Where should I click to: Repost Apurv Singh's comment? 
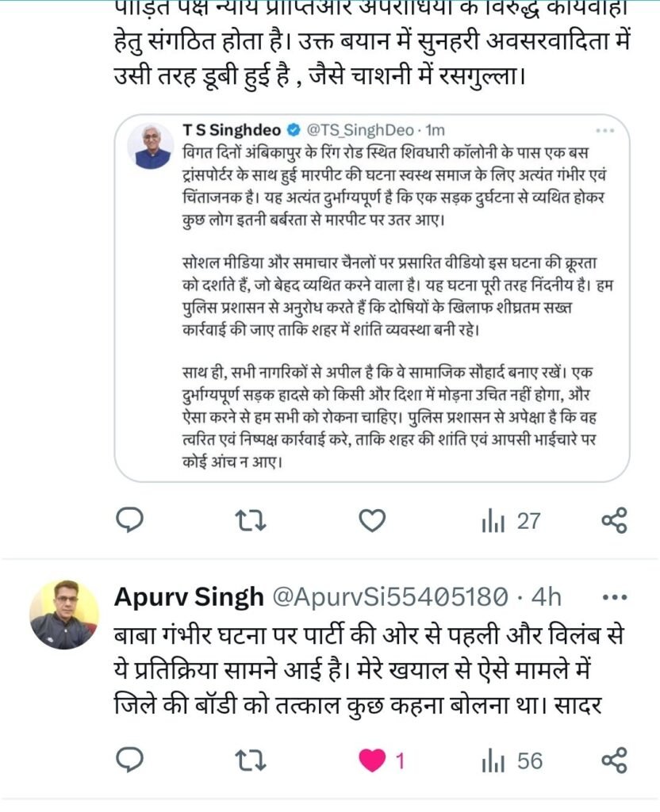(x=251, y=761)
